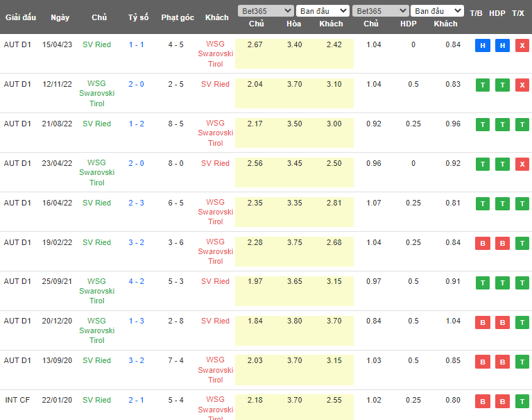Click the Giải đấu column header
Viewport: 532px width, 420px height.
pos(21,17)
